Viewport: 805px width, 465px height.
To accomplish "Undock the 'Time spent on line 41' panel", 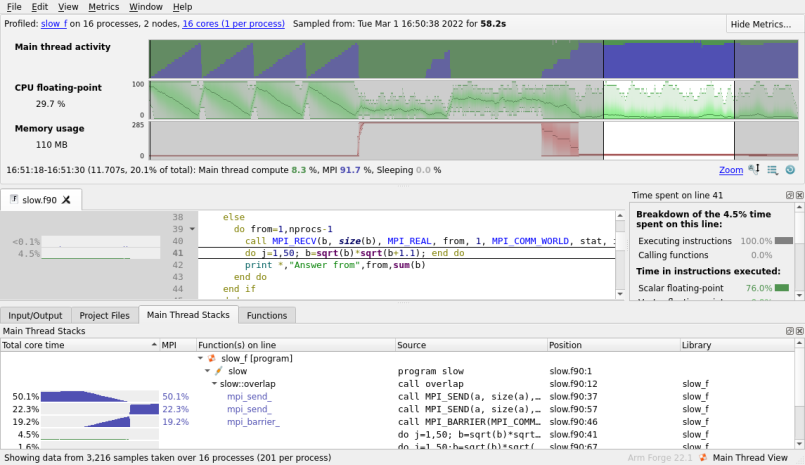I will pos(790,195).
